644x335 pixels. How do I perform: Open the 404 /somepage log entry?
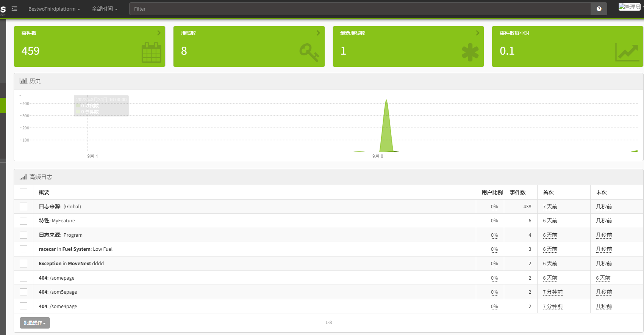[56, 278]
